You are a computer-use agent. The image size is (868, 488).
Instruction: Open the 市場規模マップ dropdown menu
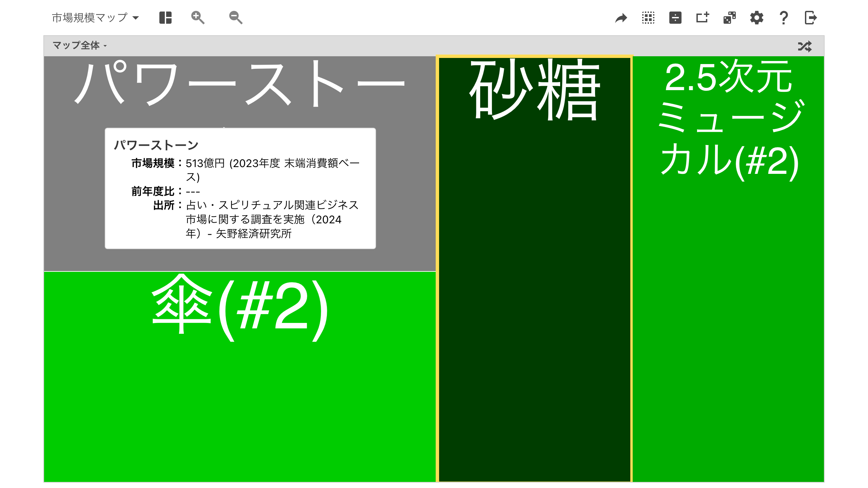(x=95, y=18)
